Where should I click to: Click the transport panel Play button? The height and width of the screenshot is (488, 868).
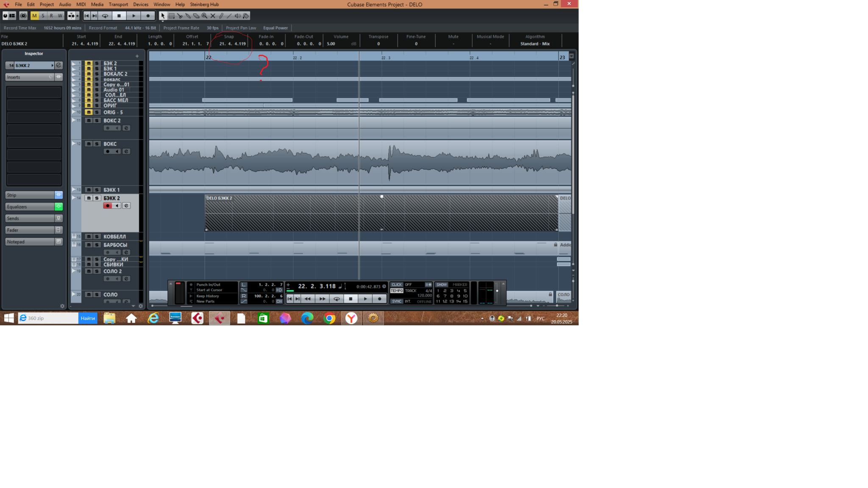(365, 299)
